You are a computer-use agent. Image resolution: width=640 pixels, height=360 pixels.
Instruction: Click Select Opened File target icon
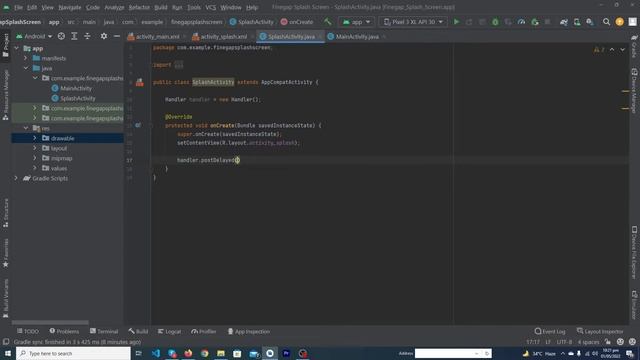[x=61, y=36]
